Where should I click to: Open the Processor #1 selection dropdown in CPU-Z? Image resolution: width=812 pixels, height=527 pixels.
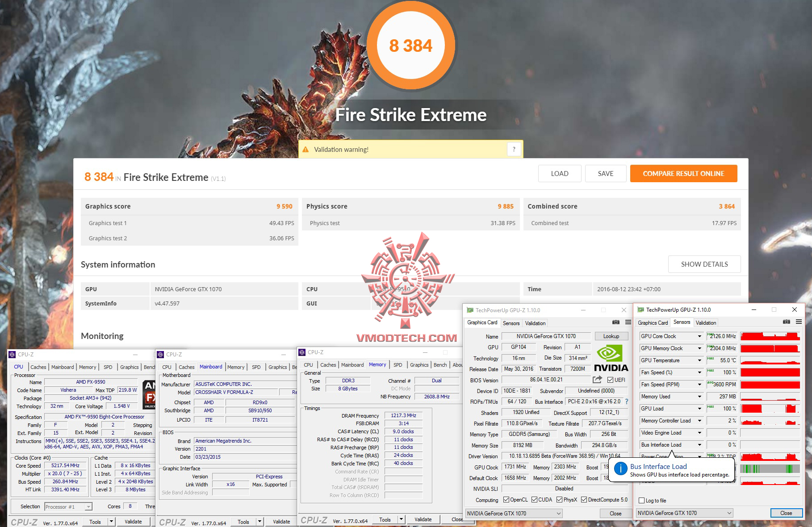[68, 506]
